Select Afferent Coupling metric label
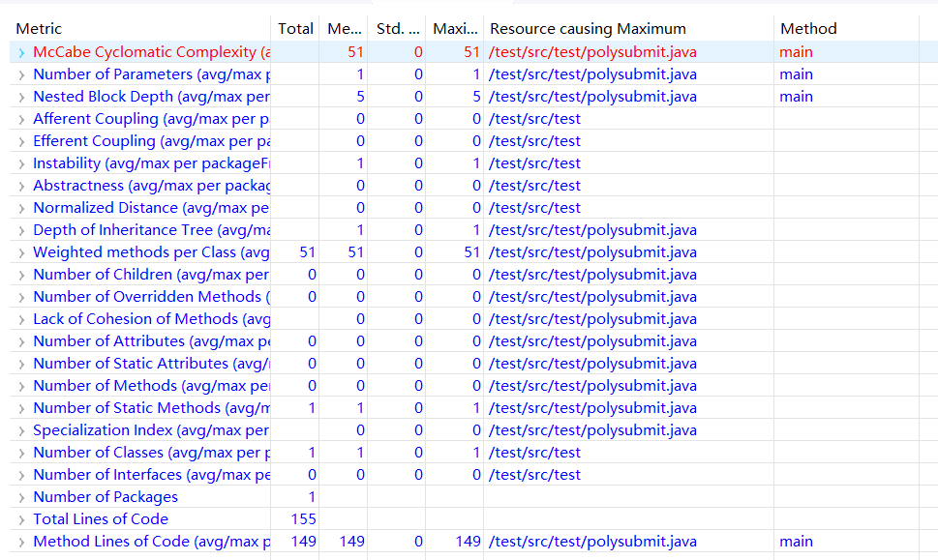Image resolution: width=938 pixels, height=560 pixels. point(151,118)
